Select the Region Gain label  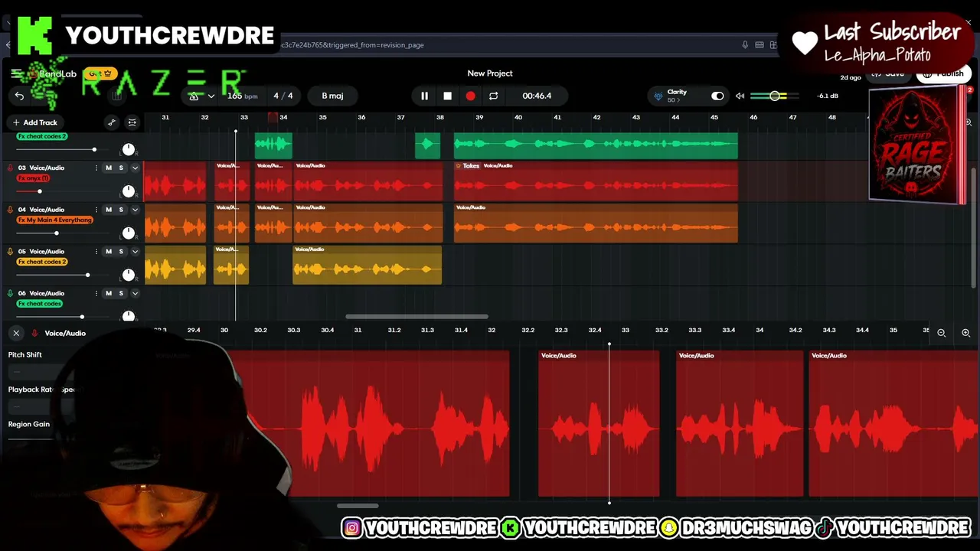(x=29, y=424)
